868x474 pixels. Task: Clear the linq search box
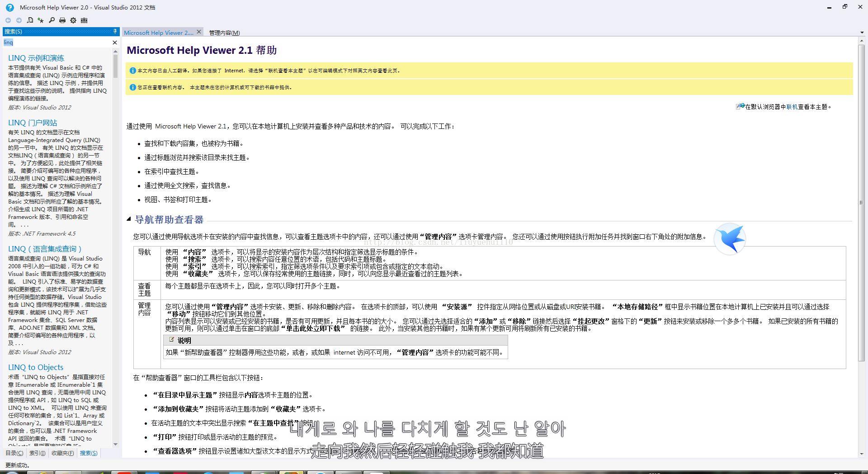pos(115,43)
